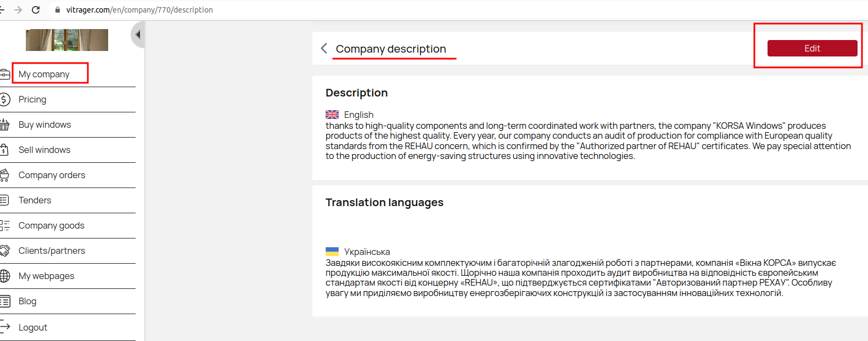
Task: Go back using the chevron beside Company description
Action: click(324, 48)
